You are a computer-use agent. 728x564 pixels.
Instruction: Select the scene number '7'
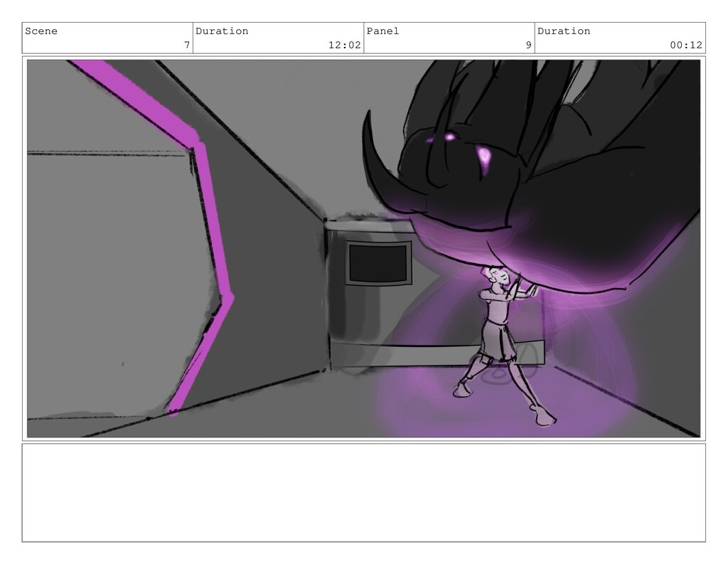point(187,45)
